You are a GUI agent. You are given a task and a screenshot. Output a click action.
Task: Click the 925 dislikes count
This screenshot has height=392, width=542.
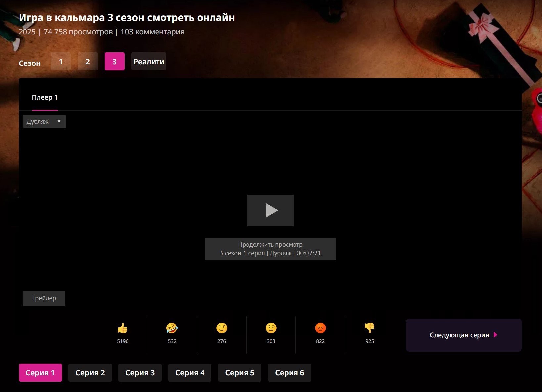(x=370, y=341)
